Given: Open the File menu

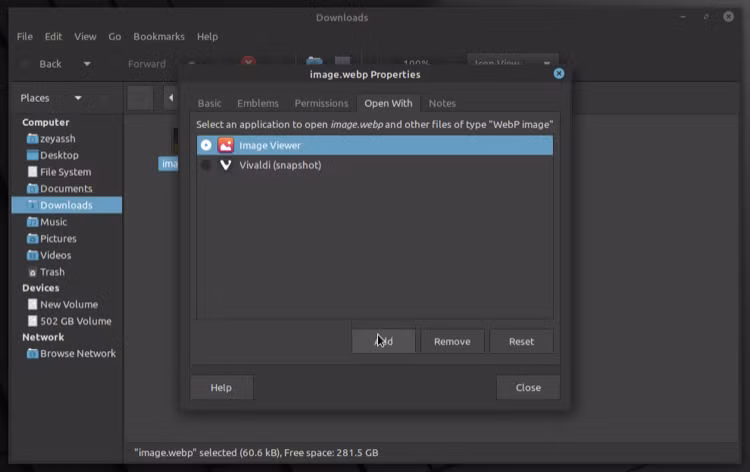Looking at the screenshot, I should (25, 36).
